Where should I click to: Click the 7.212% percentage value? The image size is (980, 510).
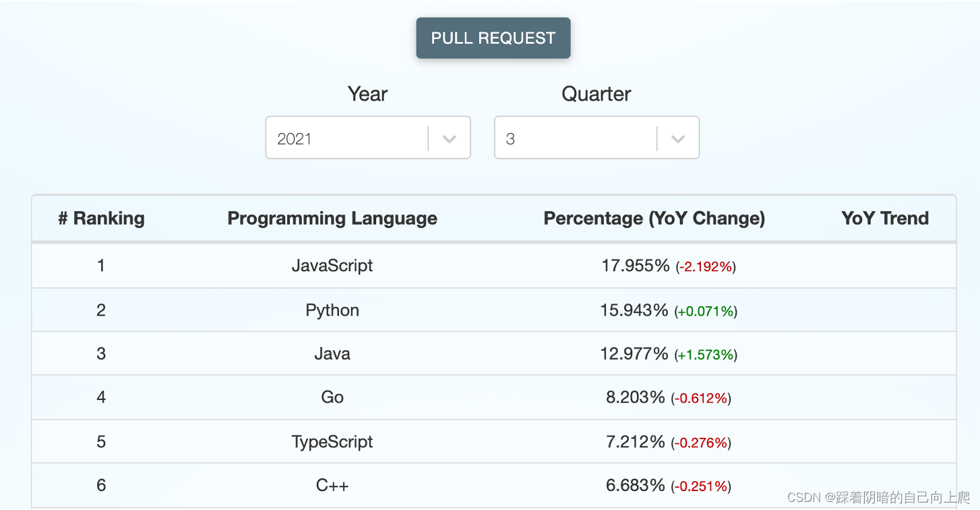point(636,442)
